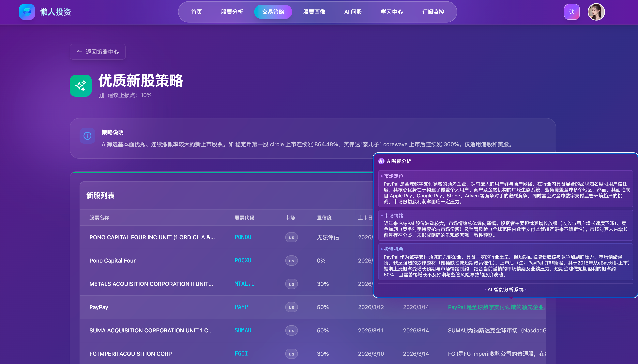Click the 返回策略中心 button
Image resolution: width=638 pixels, height=364 pixels.
pyautogui.click(x=98, y=52)
